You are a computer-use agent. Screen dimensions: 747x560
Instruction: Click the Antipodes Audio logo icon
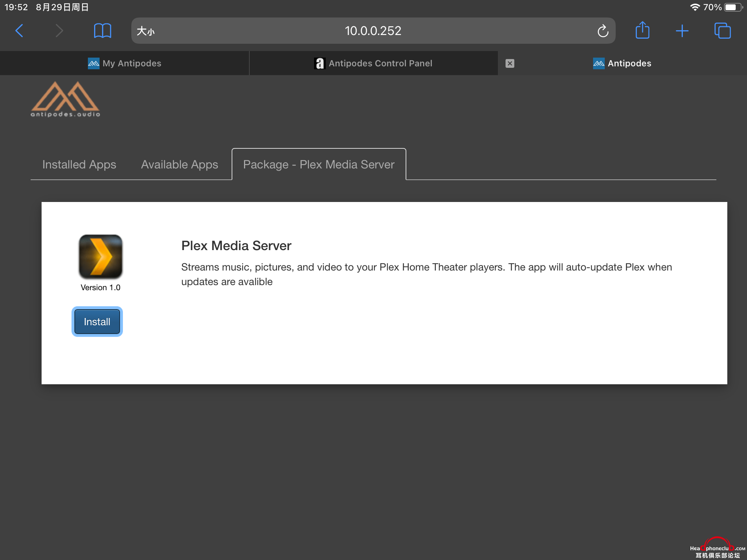[66, 99]
